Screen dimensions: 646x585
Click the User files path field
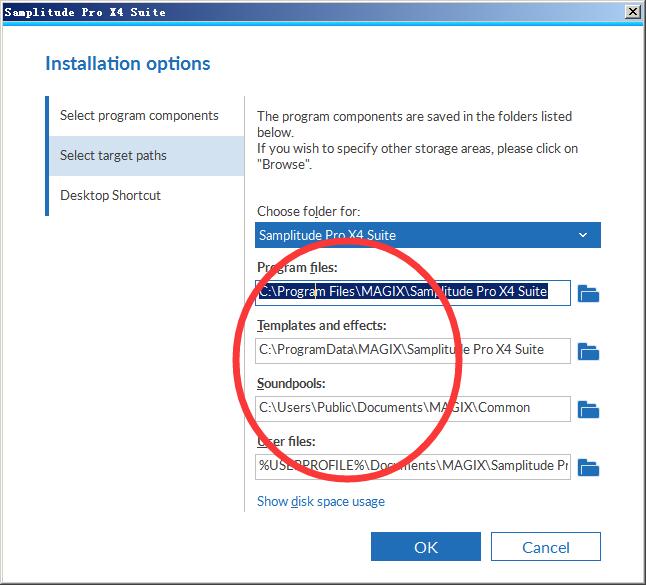click(x=413, y=467)
